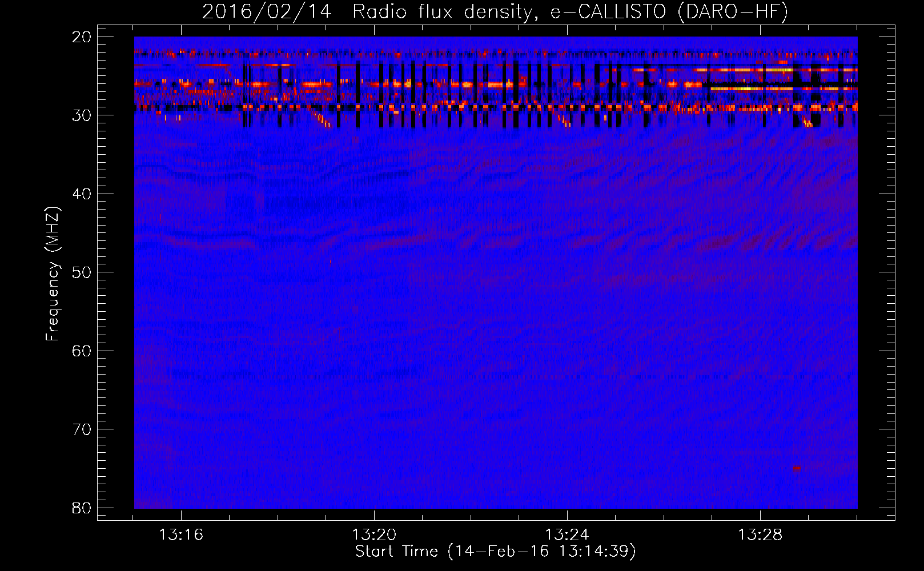
Task: Select the "Frequency (MHZ)" y-axis label
Action: 53,274
